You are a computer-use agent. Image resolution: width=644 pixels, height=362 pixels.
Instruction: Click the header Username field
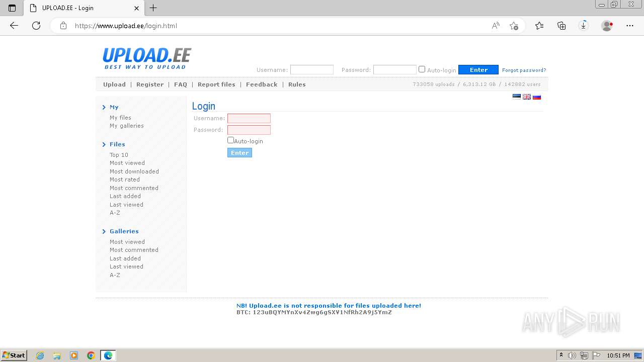312,70
